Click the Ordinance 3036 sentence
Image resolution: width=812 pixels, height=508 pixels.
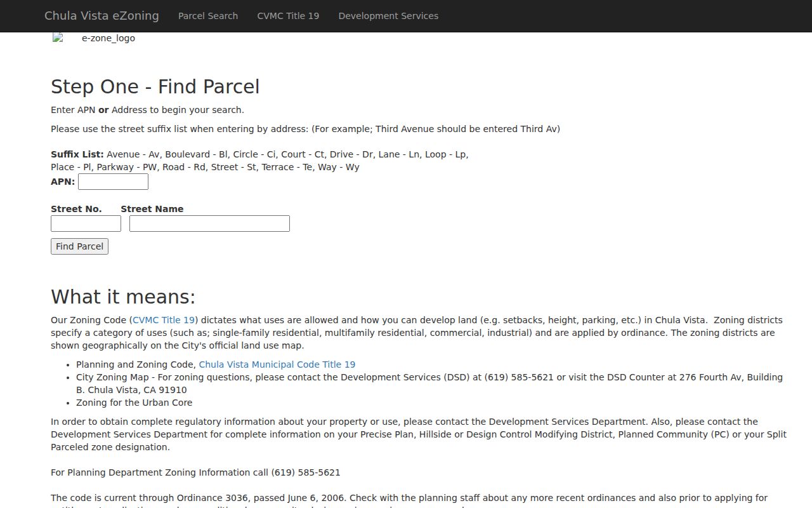(x=199, y=498)
